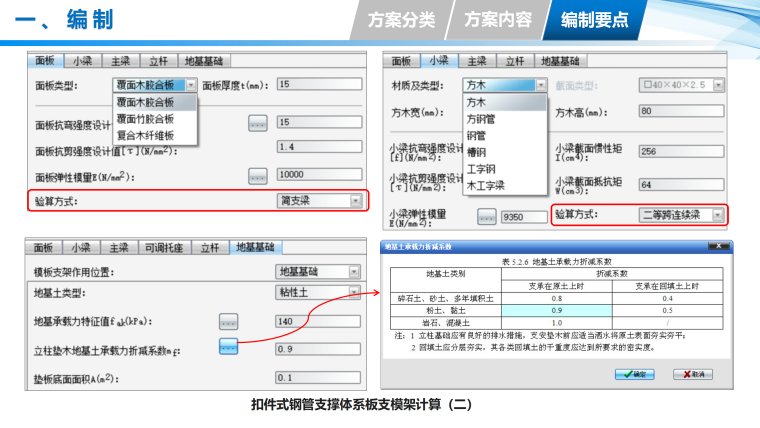Open the 二等跨连续梁 验算方式 dropdown
Screen dimensions: 760x428
click(x=717, y=214)
